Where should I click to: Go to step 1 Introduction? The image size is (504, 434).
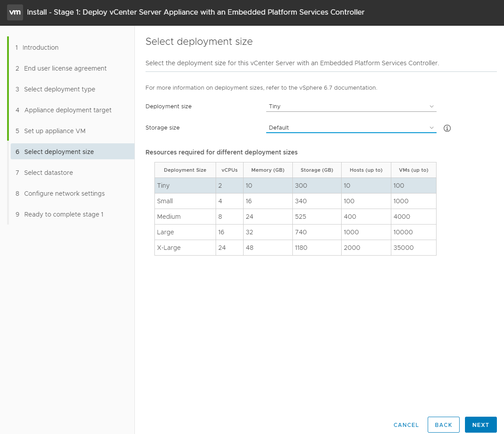[x=37, y=47]
